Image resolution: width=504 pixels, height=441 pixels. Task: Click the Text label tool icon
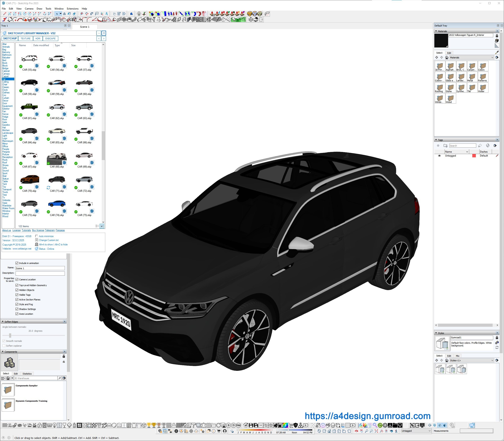(x=97, y=14)
